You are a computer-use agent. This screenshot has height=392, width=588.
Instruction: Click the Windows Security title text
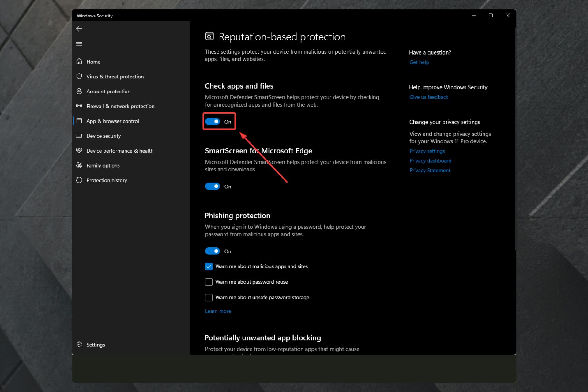pos(95,16)
